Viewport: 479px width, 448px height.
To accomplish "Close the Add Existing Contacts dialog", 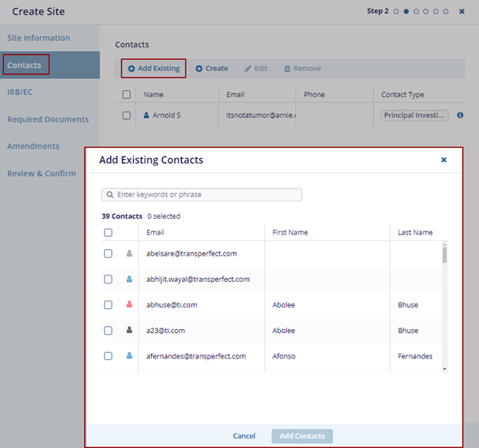I will (x=444, y=160).
